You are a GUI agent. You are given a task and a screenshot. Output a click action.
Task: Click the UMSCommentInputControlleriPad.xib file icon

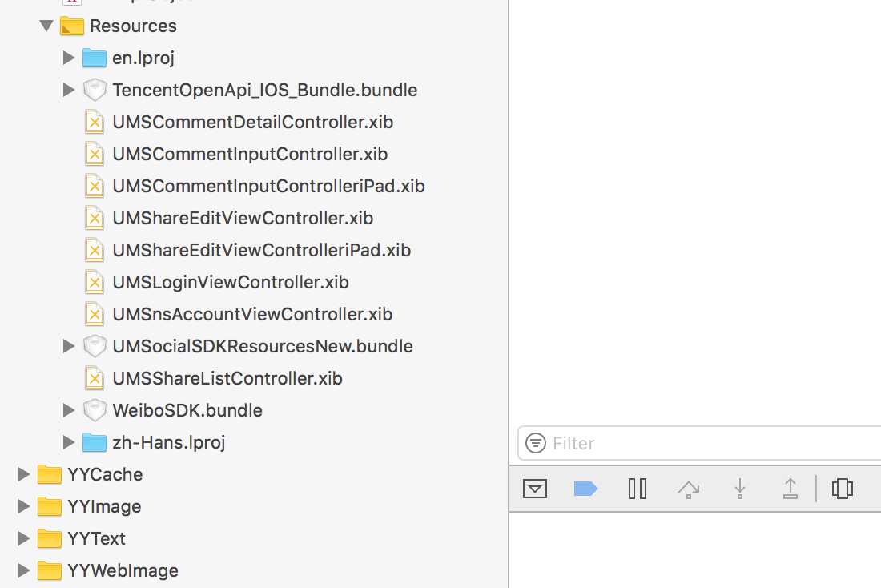click(95, 186)
